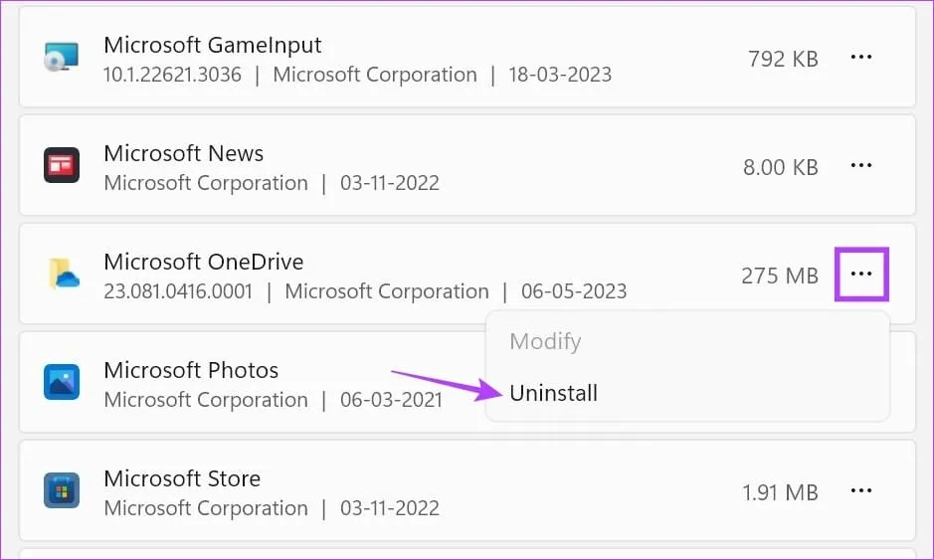Open more options for Microsoft GameInput
Image resolution: width=934 pixels, height=560 pixels.
[x=861, y=58]
